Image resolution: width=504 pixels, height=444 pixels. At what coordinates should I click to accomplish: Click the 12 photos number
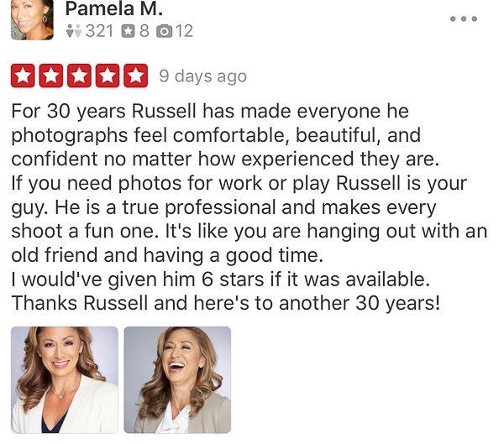pyautogui.click(x=184, y=31)
